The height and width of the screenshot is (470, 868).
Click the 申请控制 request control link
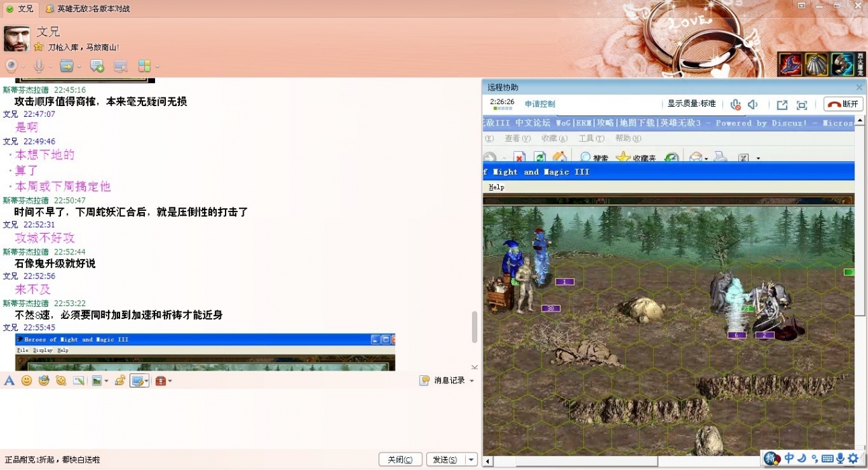tap(540, 104)
